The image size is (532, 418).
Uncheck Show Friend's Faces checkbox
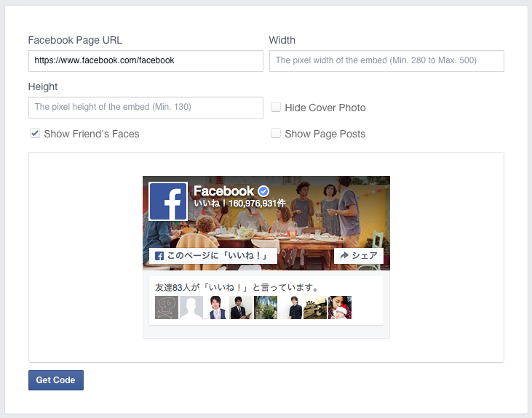pyautogui.click(x=35, y=133)
